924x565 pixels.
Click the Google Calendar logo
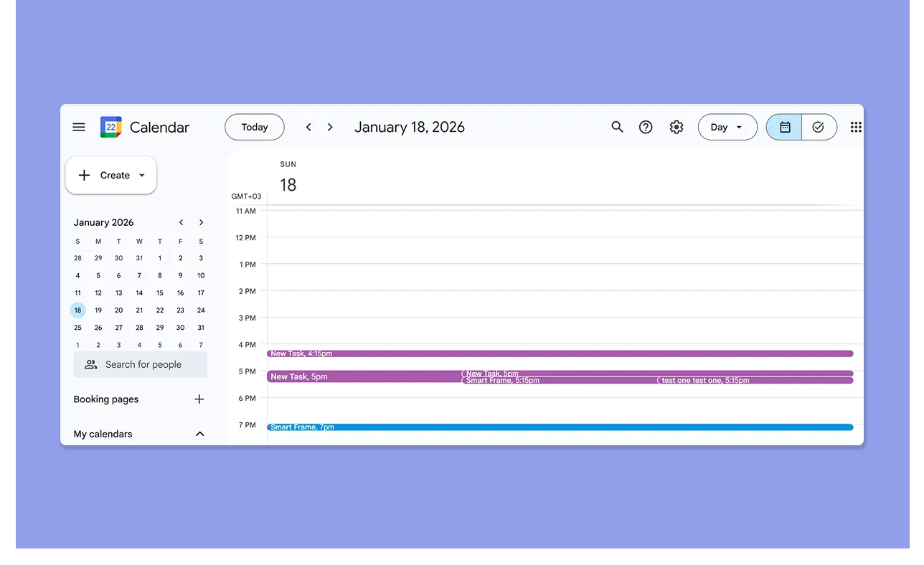(x=110, y=127)
